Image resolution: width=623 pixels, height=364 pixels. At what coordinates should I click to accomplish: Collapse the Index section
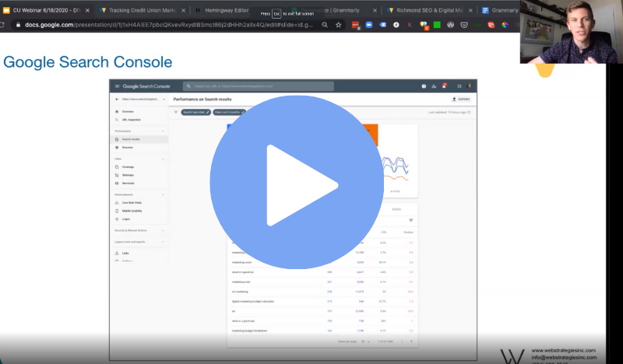(163, 159)
